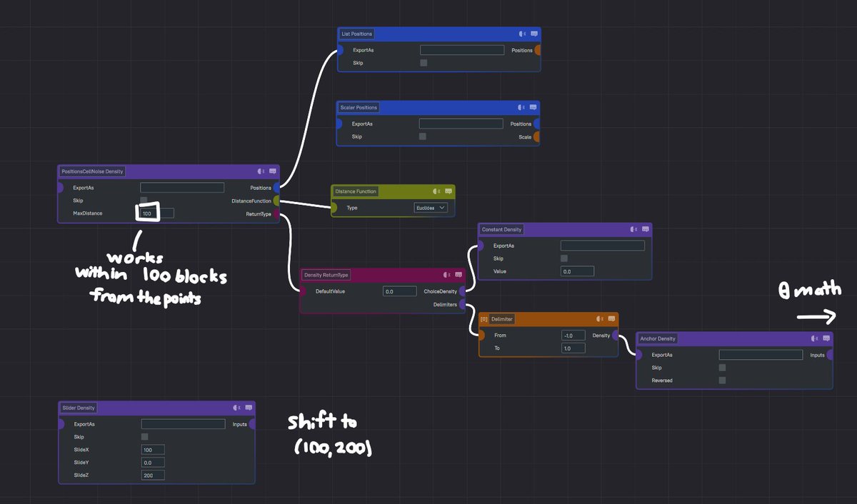Viewport: 857px width, 504px height.
Task: Click the half-circle icon on Anchor Density node
Action: 815,338
